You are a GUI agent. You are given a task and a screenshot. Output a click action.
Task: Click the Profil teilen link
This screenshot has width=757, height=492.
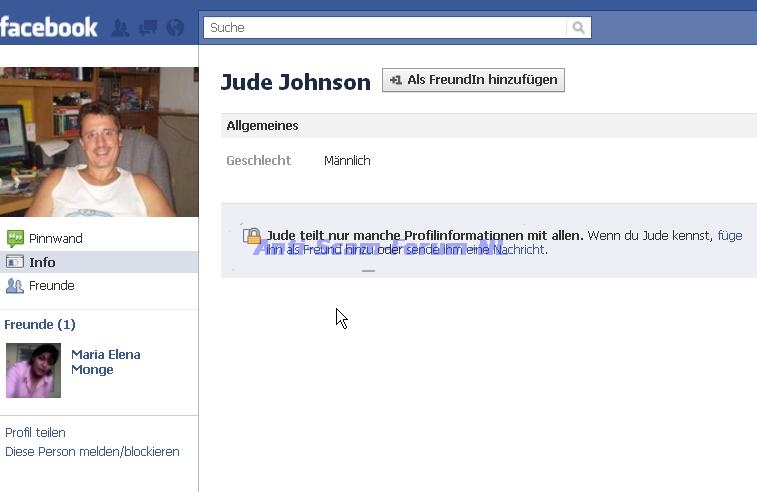coord(35,433)
